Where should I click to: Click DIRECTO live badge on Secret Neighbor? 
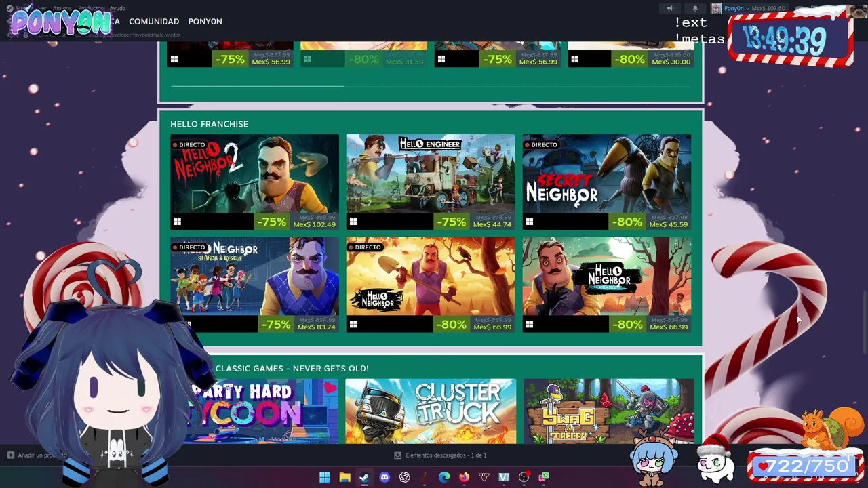[541, 144]
